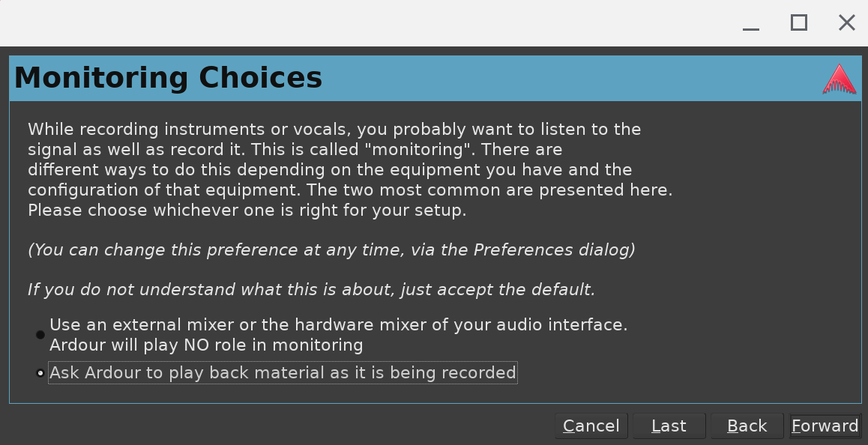868x445 pixels.
Task: Click the italic Preferences dialog note
Action: point(331,249)
